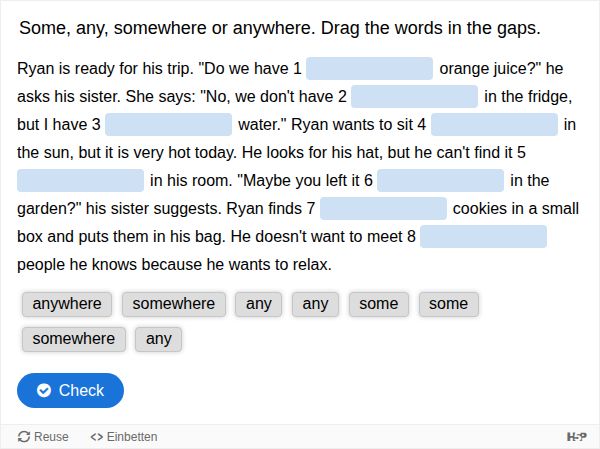Viewport: 600px width, 449px height.
Task: Select the 'somewhere' tile in the bottom row
Action: pyautogui.click(x=74, y=339)
